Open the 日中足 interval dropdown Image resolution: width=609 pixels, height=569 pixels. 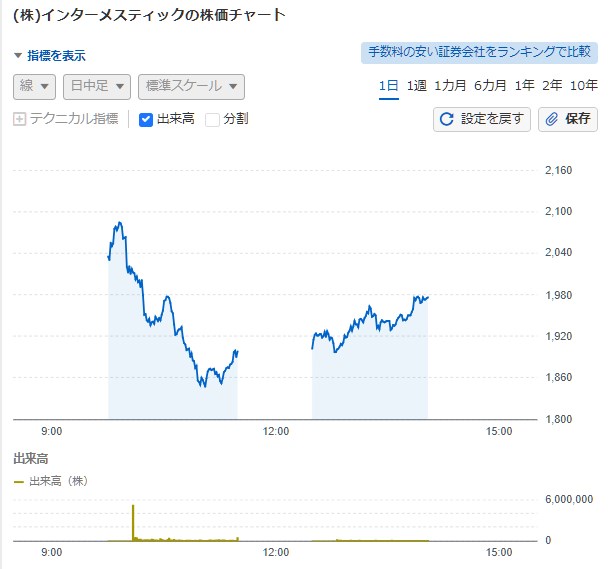(97, 87)
